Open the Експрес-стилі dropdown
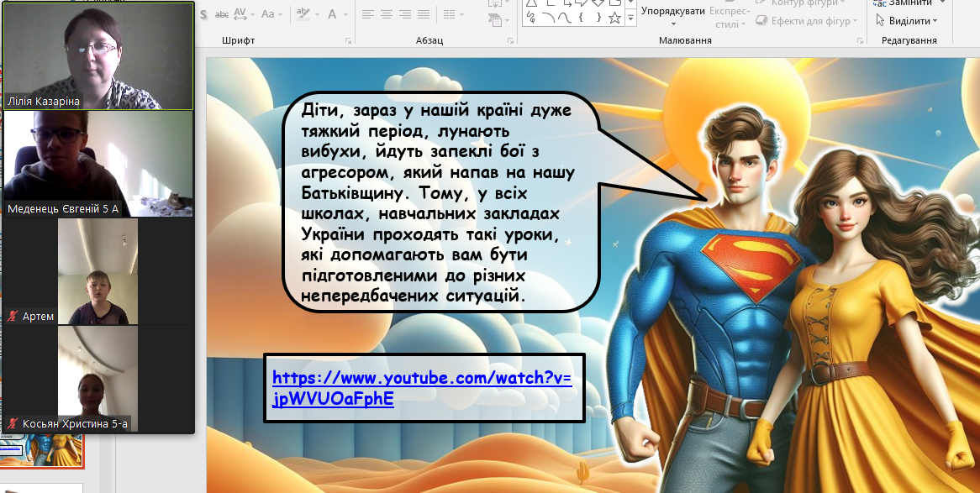Viewport: 980px width, 493px height. pos(730,17)
